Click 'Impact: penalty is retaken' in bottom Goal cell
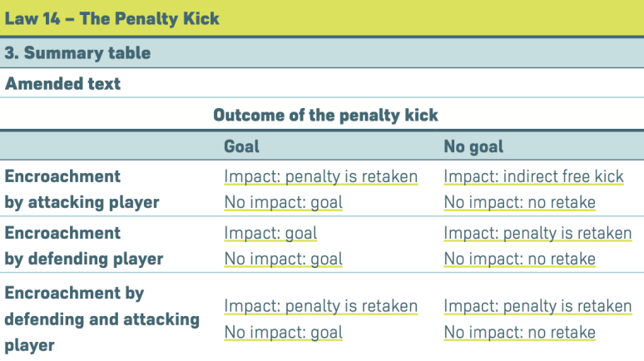 [320, 306]
